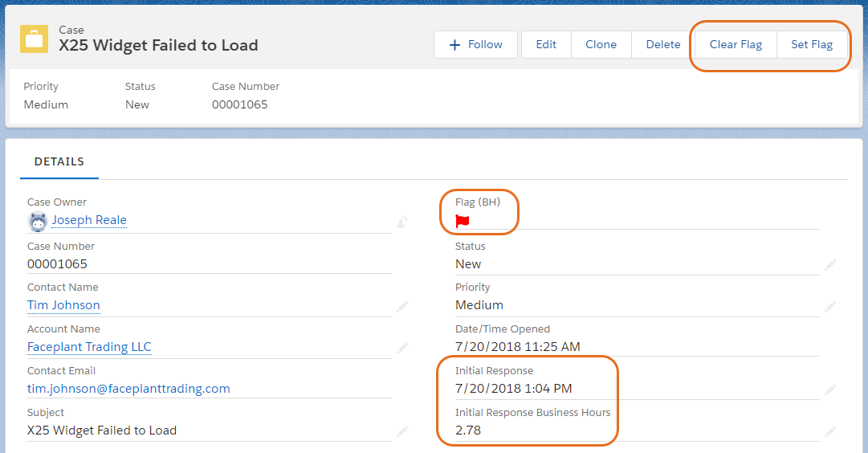Click the change owner icon beside Case Owner
The image size is (868, 453).
tap(402, 222)
